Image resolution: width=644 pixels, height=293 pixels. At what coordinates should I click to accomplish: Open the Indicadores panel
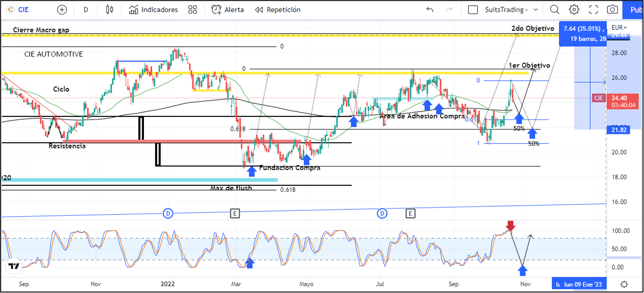tap(154, 10)
